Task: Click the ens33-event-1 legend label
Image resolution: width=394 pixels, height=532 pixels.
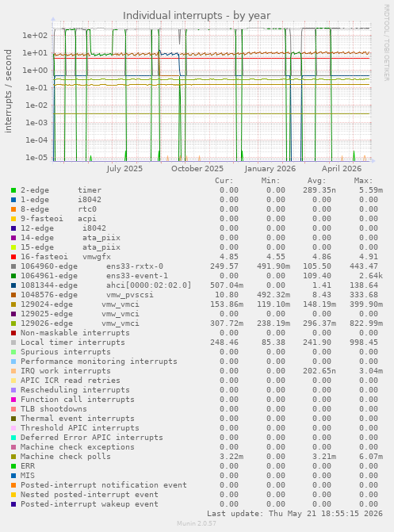Action: [x=94, y=276]
